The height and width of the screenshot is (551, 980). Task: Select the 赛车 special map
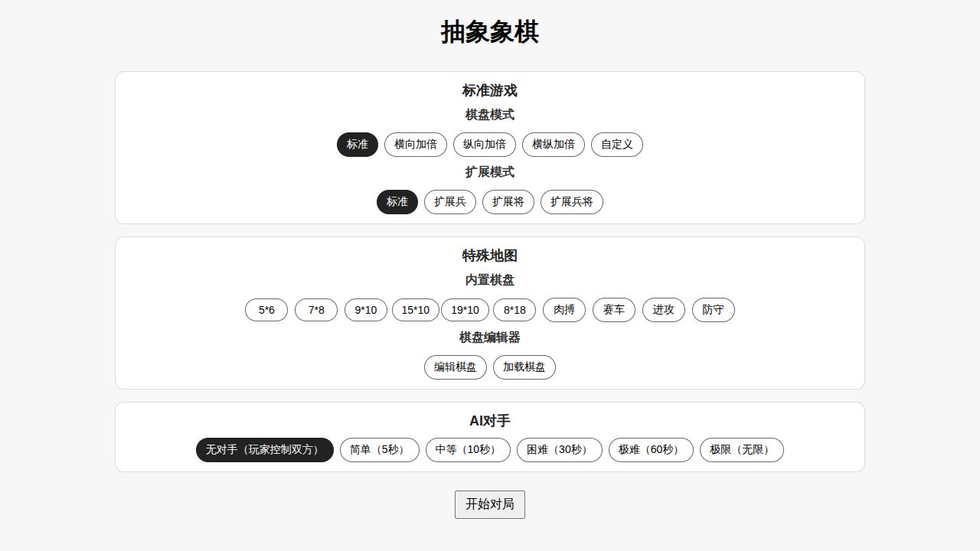[x=614, y=310]
